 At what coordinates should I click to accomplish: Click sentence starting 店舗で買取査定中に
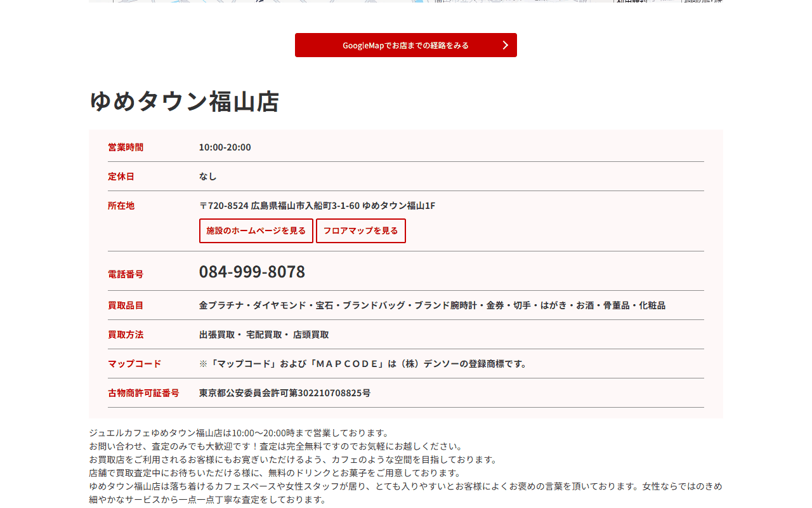pyautogui.click(x=275, y=473)
